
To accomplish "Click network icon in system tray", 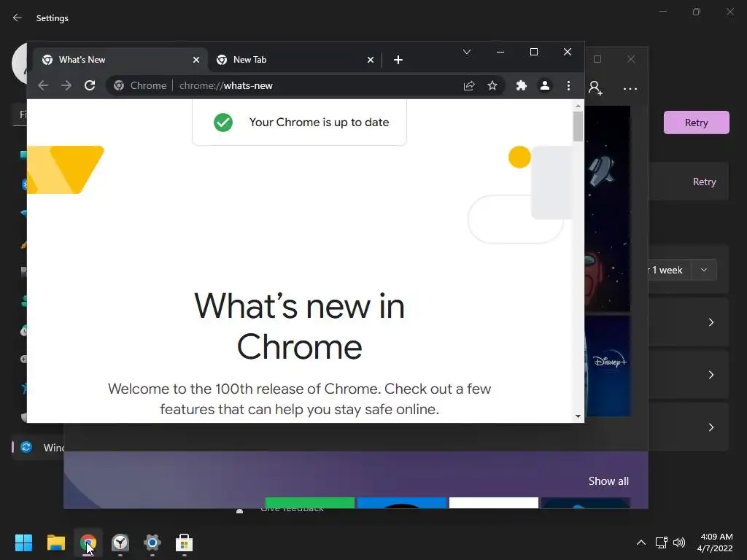I will click(661, 542).
